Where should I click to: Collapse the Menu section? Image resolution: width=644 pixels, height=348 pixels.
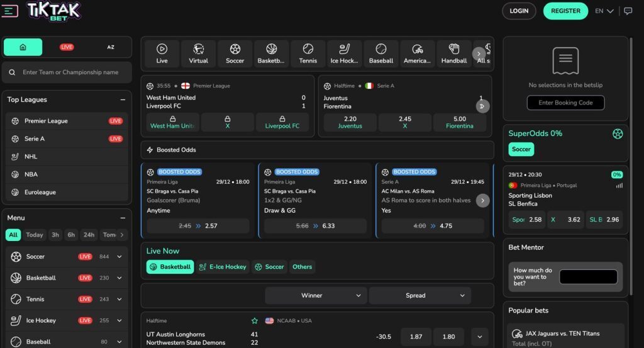coord(123,218)
